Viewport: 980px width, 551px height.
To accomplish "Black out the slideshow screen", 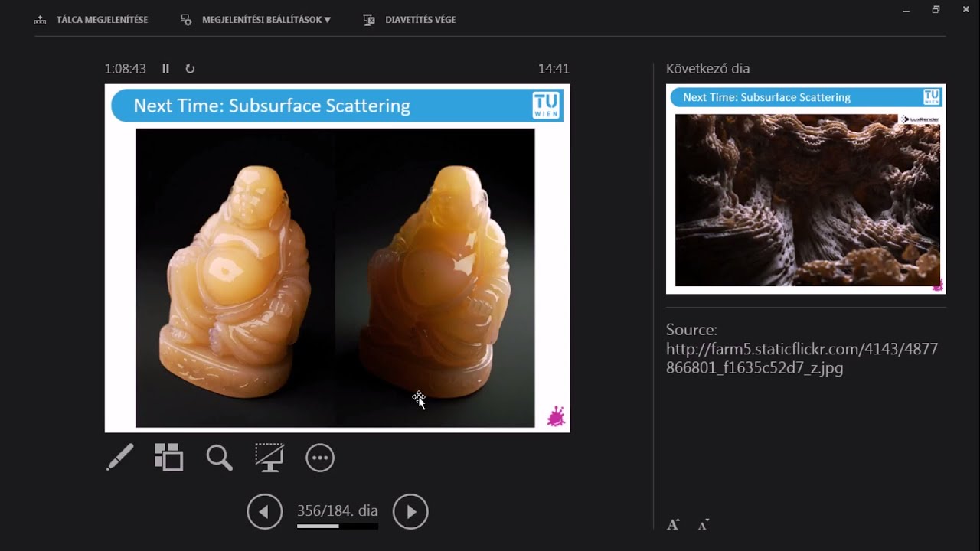I will (x=269, y=458).
